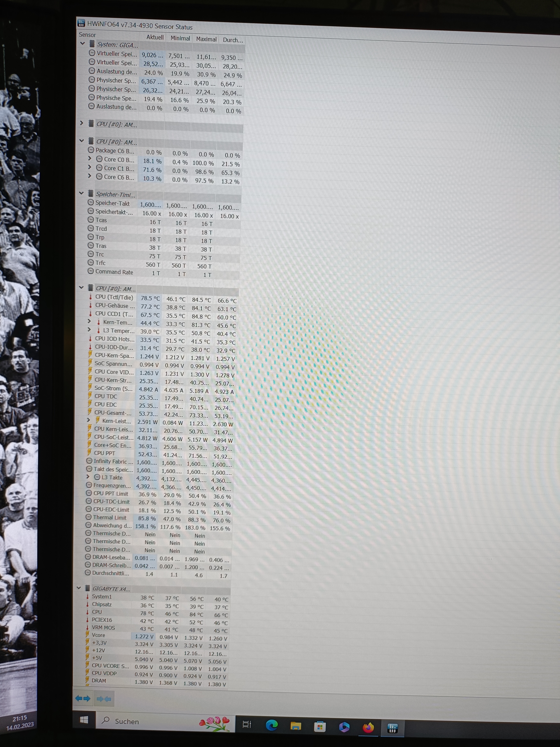Screen dimensions: 560x747
Task: Collapse the System: GIGA... sensor group
Action: click(x=82, y=43)
